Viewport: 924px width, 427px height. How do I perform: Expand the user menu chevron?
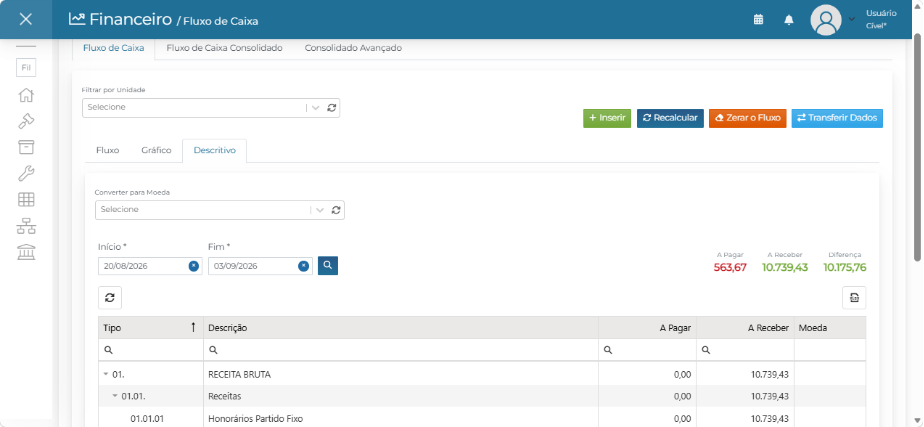(852, 19)
